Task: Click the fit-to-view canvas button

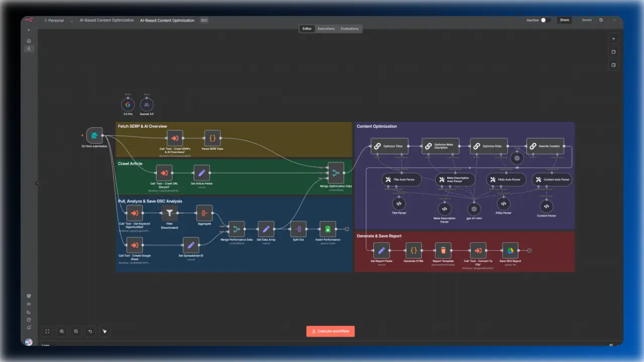Action: pos(47,331)
